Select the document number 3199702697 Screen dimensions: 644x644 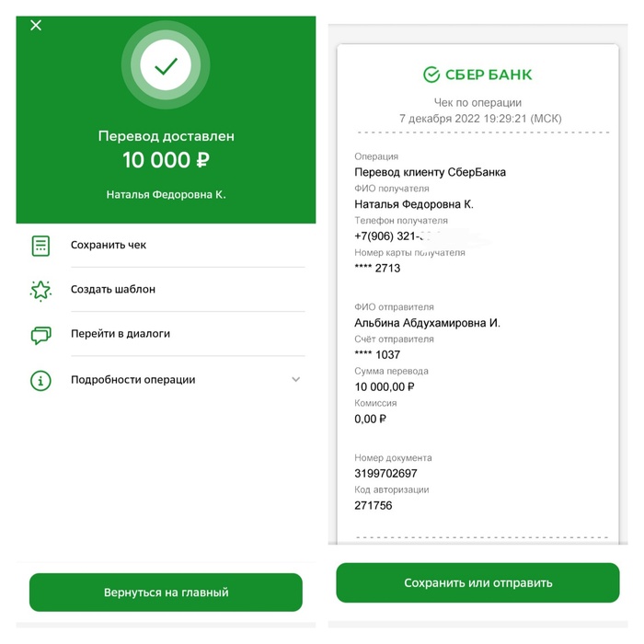385,474
